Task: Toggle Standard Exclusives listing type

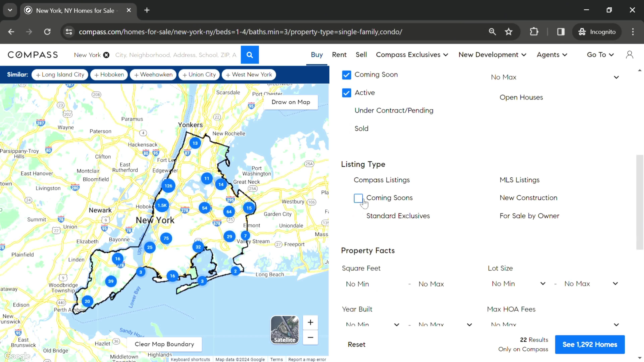Action: point(398,216)
